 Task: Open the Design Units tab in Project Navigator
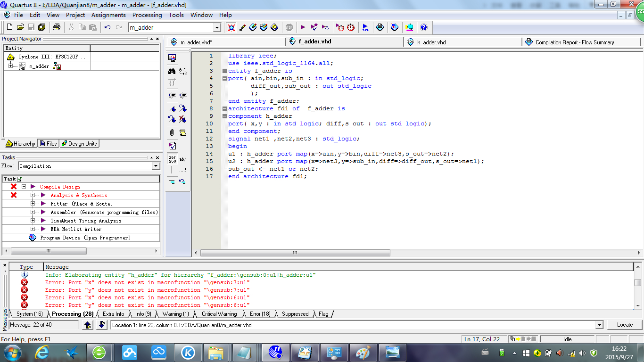coord(79,144)
